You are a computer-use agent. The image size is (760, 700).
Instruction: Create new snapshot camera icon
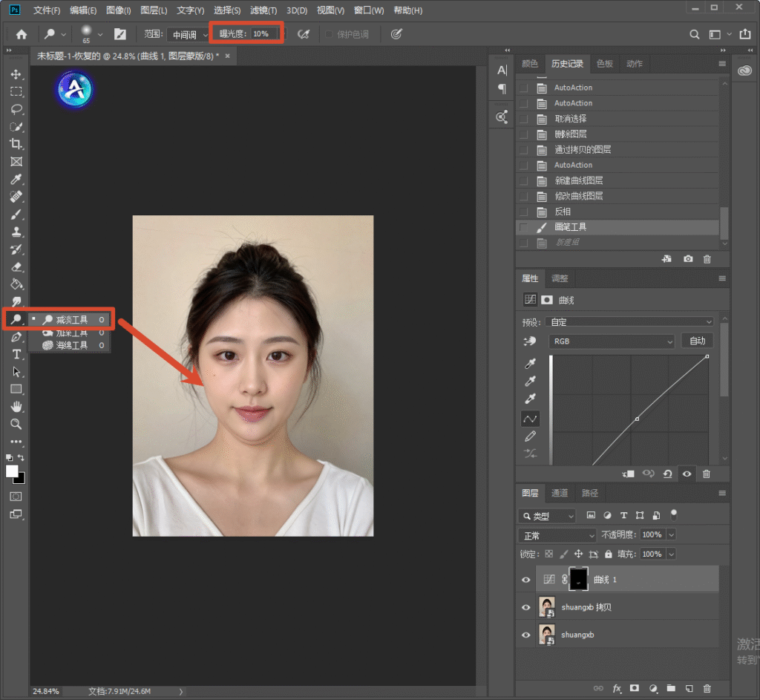(x=688, y=259)
